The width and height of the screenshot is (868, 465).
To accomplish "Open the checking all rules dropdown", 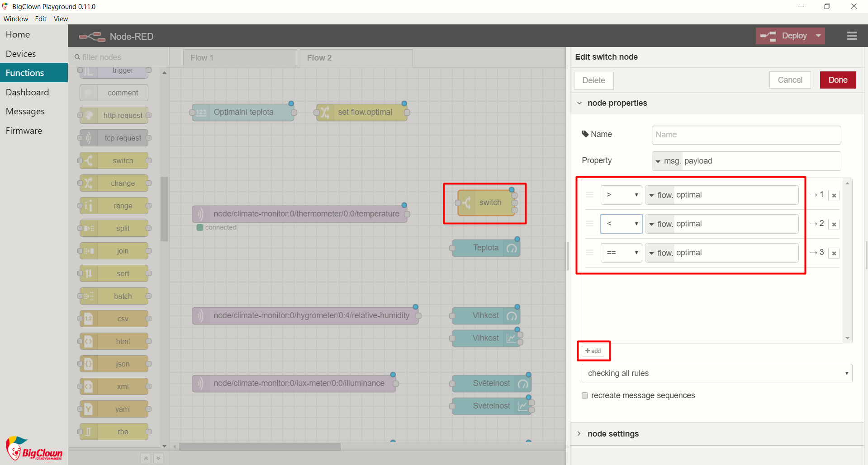I will pos(717,373).
